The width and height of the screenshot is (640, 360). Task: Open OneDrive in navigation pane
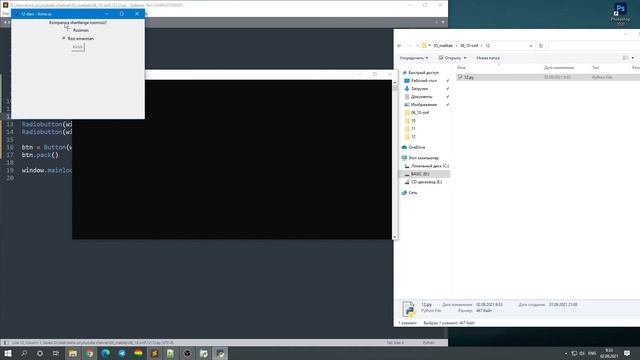pos(413,147)
